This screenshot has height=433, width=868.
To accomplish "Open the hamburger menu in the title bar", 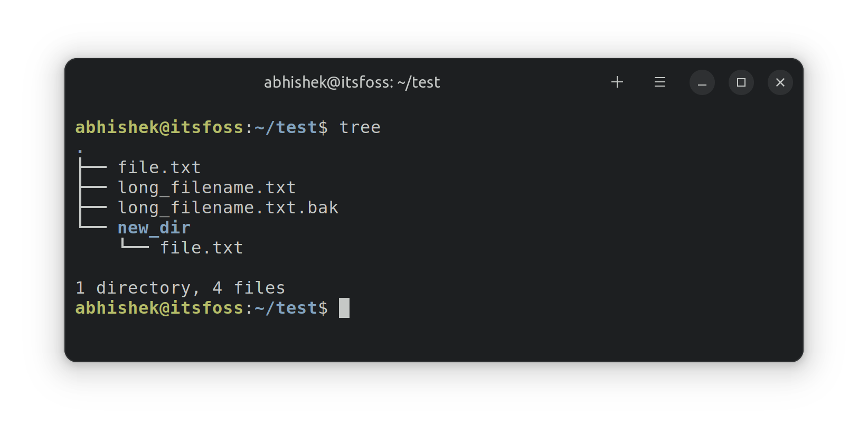I will pos(659,82).
